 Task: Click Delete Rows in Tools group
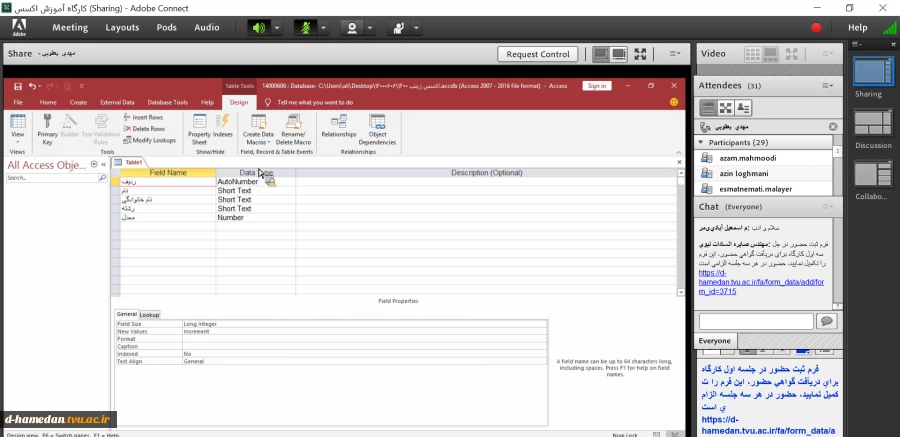(145, 129)
